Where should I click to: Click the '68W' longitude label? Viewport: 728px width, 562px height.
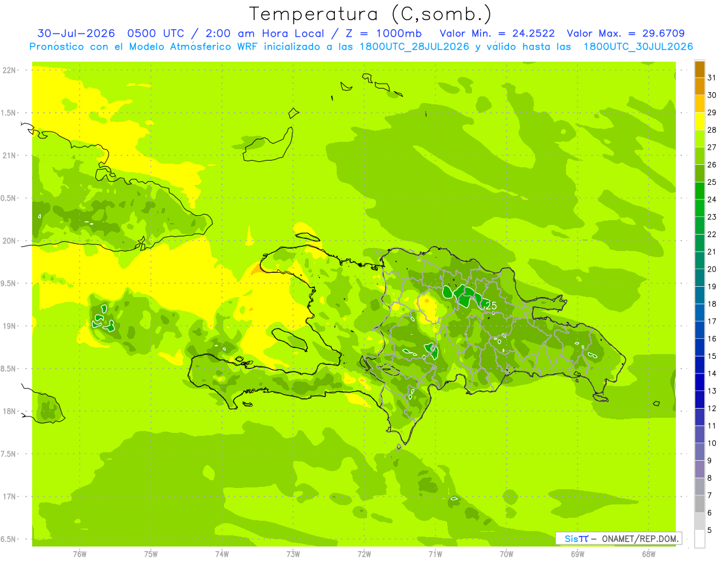[x=649, y=554]
